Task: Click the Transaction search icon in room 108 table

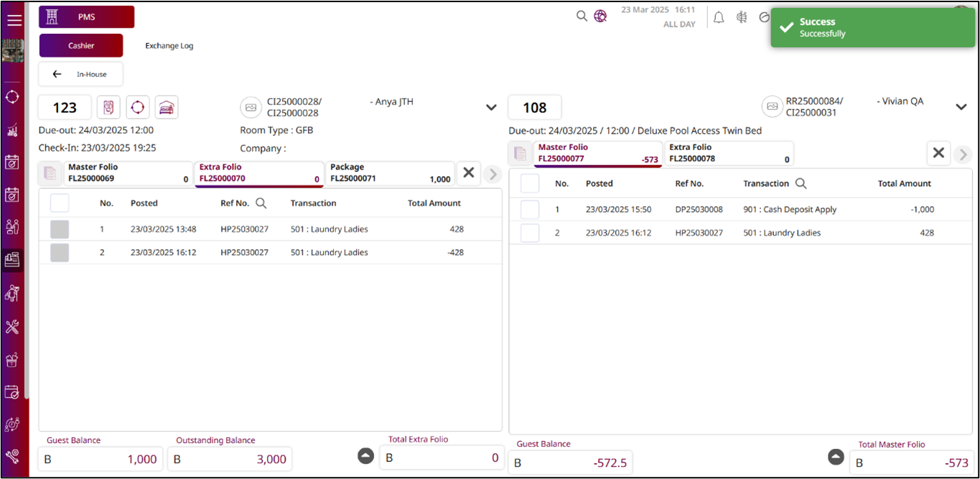Action: coord(801,184)
